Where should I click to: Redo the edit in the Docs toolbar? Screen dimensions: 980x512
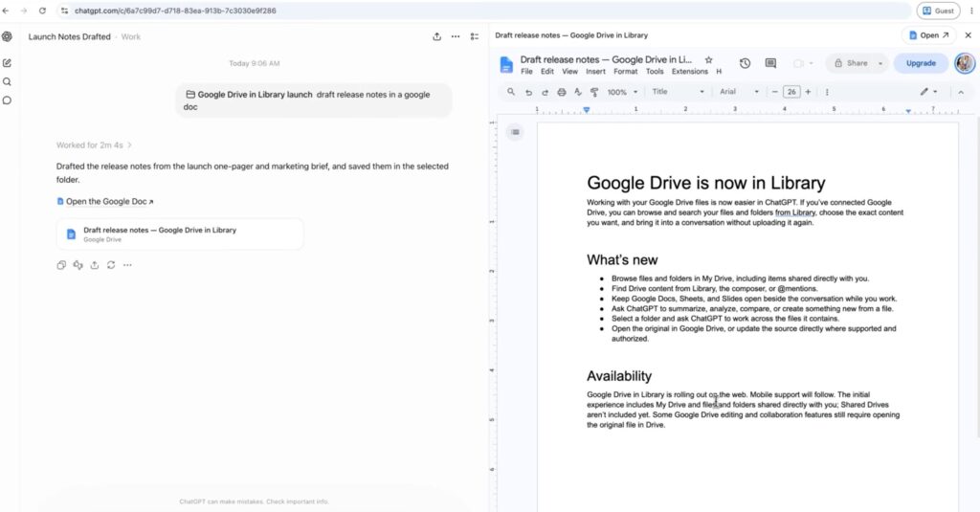tap(545, 92)
